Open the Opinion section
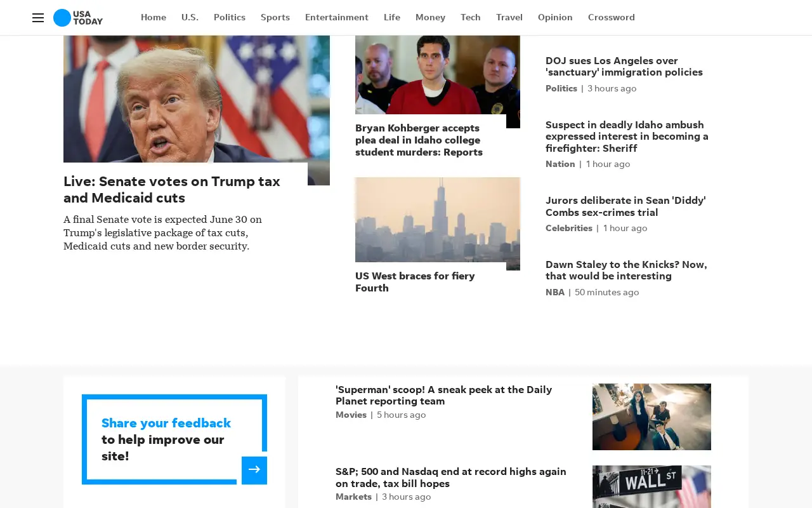 pos(555,17)
